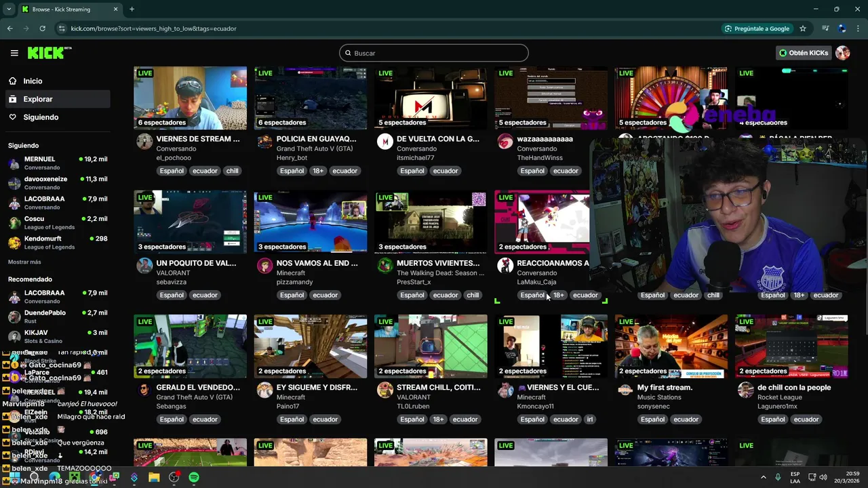
Task: Click the browser address bar URL
Action: click(153, 28)
